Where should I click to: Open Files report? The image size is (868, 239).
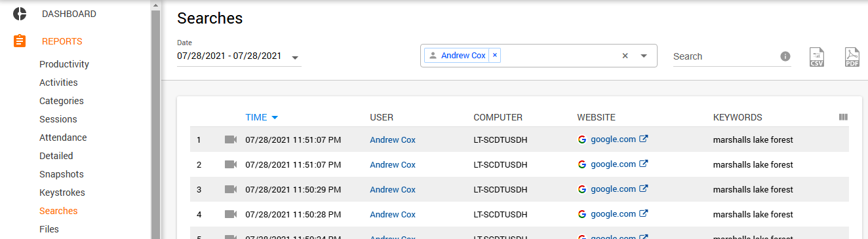coord(49,229)
